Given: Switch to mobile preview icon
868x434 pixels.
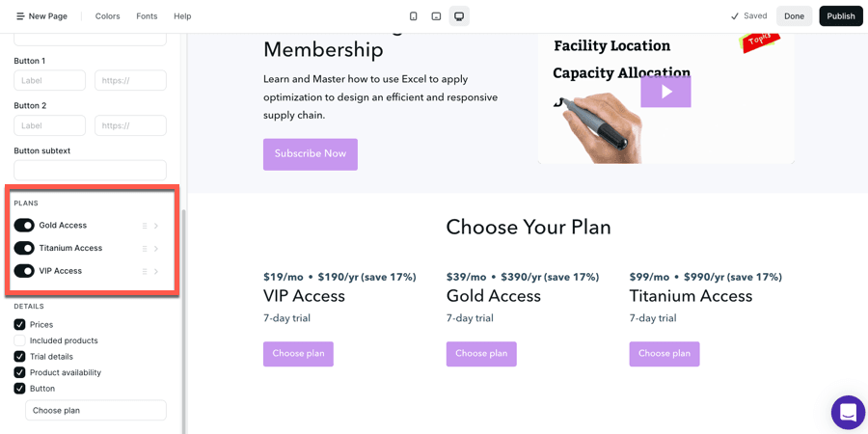Looking at the screenshot, I should coord(414,16).
